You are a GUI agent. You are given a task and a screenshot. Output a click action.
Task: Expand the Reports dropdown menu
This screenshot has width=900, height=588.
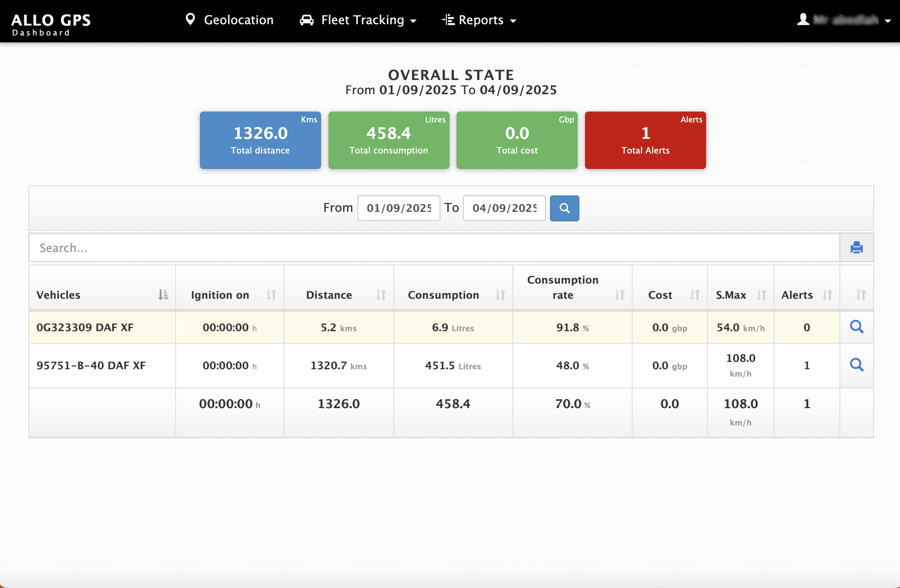click(x=479, y=20)
